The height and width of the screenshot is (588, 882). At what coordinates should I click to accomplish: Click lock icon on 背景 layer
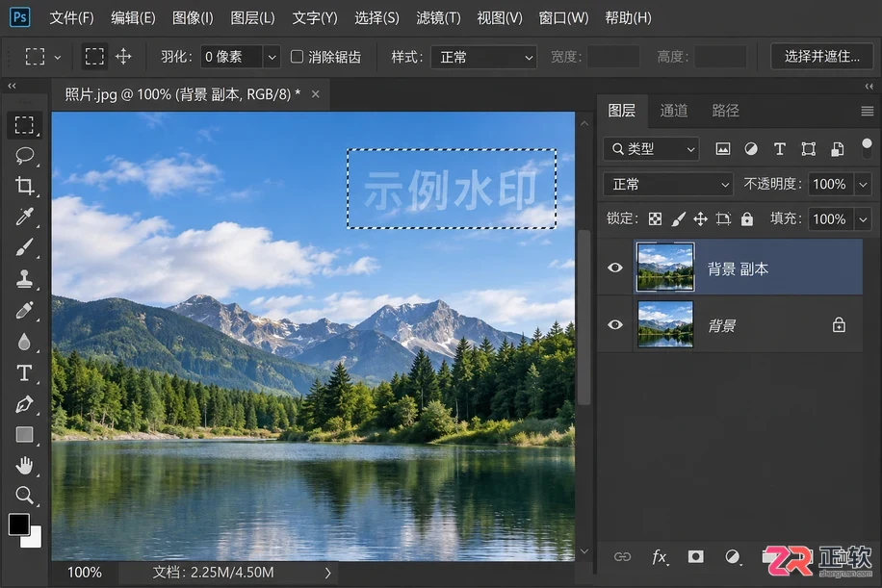click(839, 325)
